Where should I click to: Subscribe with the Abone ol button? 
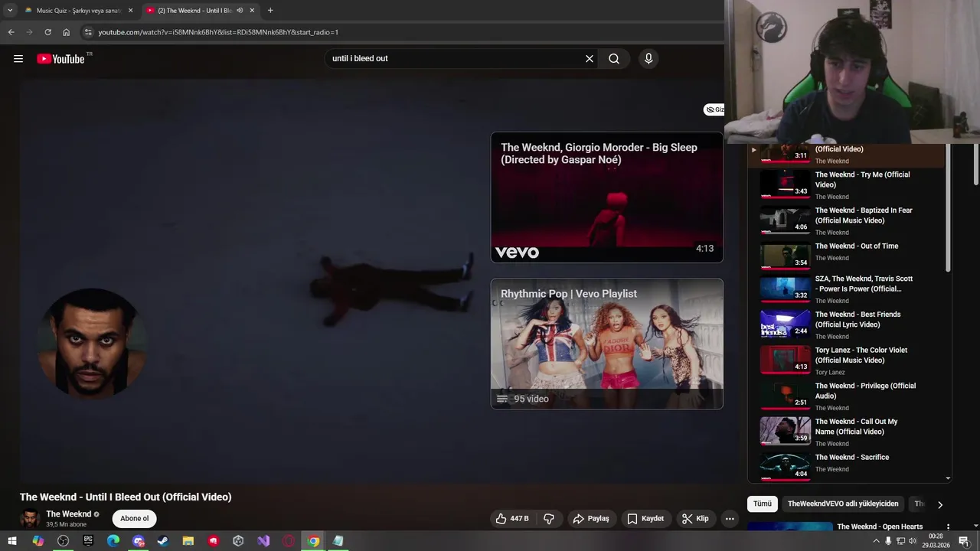(135, 519)
